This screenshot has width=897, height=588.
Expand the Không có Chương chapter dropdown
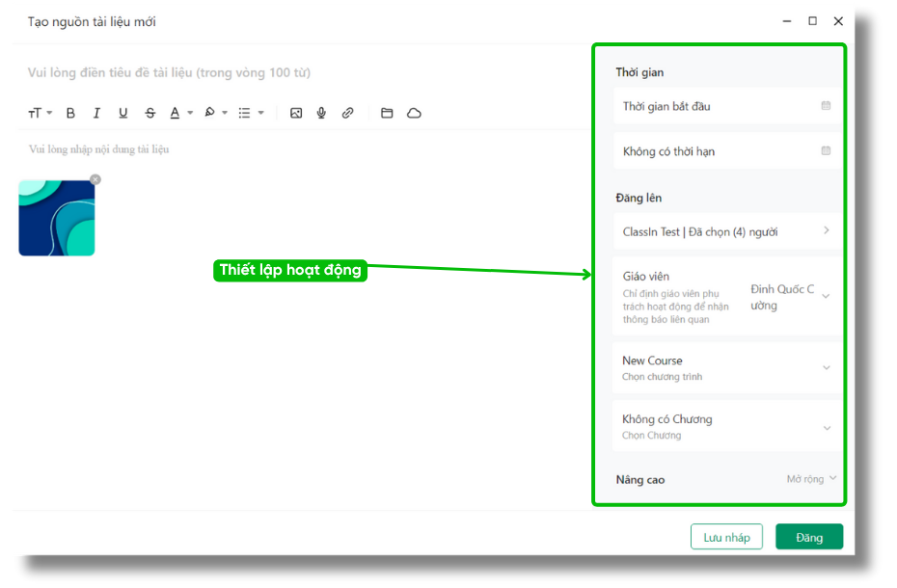[826, 427]
